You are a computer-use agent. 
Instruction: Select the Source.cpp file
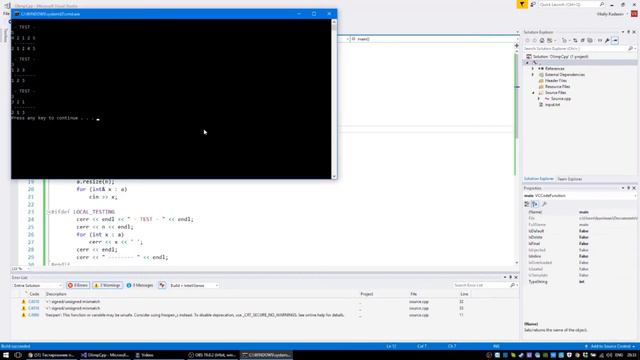[x=560, y=99]
